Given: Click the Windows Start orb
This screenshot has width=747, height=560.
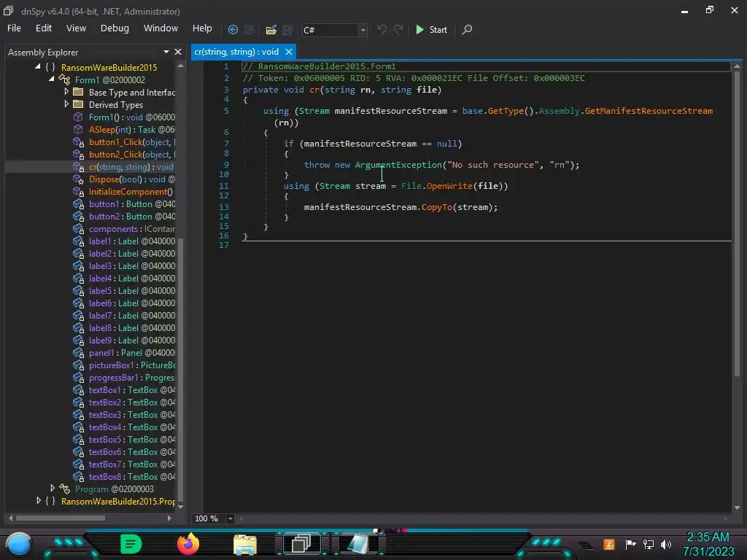Looking at the screenshot, I should point(19,544).
